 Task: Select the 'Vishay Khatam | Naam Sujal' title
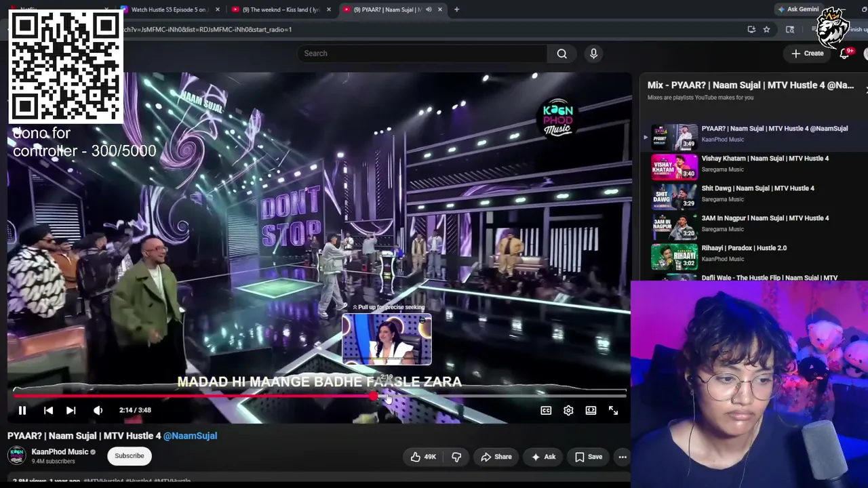tap(765, 159)
